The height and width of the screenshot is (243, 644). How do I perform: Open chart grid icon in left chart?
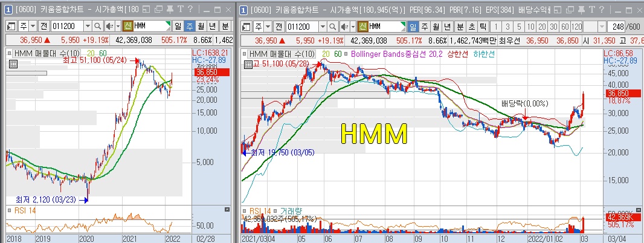pos(13,64)
